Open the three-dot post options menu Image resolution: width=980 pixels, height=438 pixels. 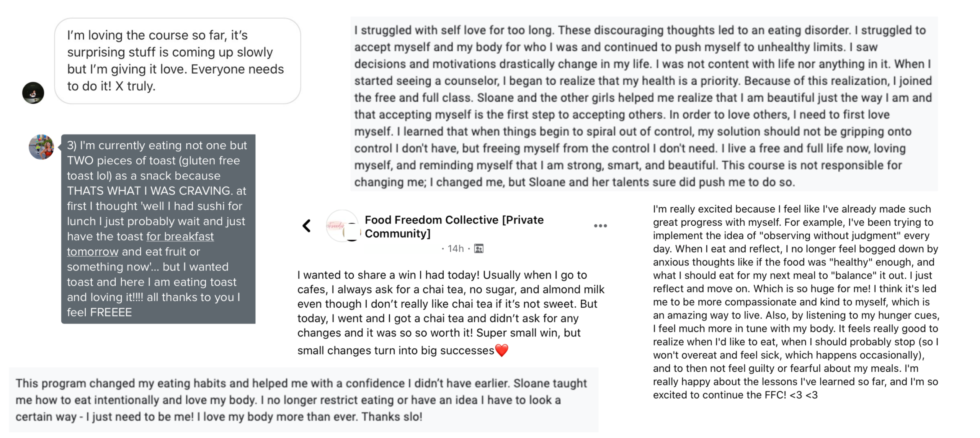600,226
